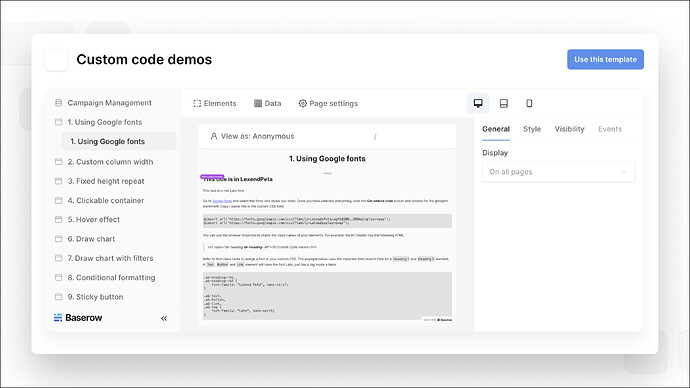The width and height of the screenshot is (690, 388).
Task: Select the Style tab
Action: click(x=532, y=129)
